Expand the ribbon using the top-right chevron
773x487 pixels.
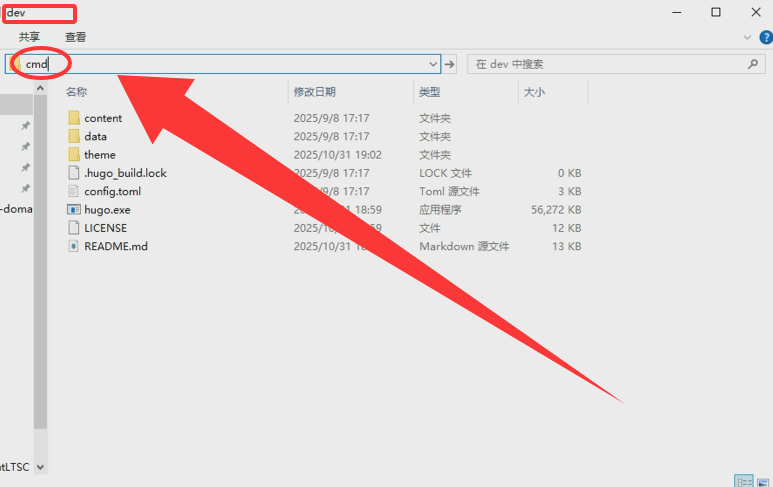tap(747, 37)
